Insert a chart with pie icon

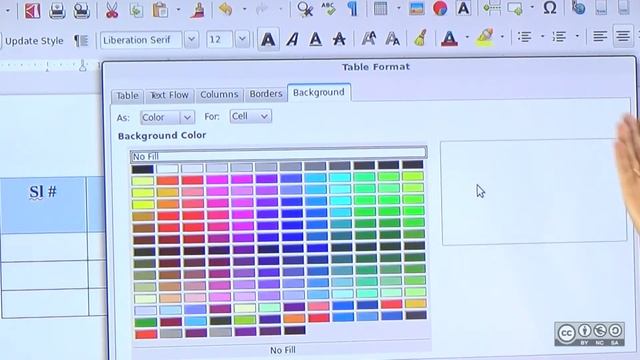(x=440, y=9)
